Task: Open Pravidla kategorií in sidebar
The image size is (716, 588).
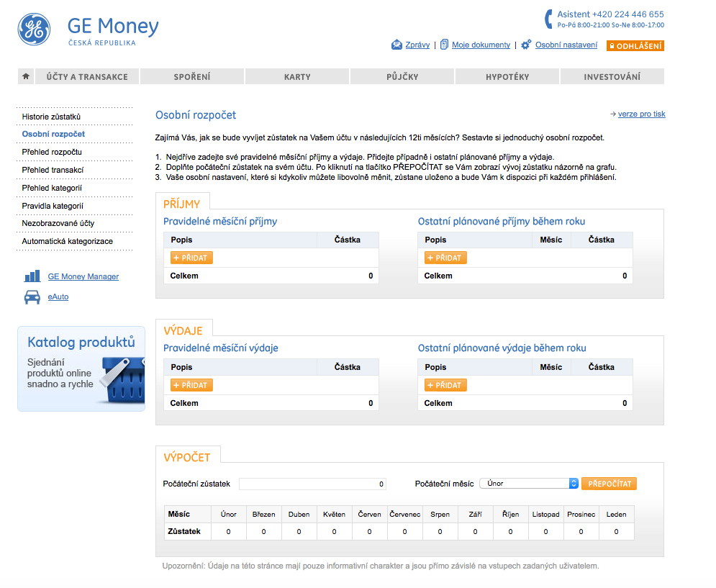Action: click(53, 206)
